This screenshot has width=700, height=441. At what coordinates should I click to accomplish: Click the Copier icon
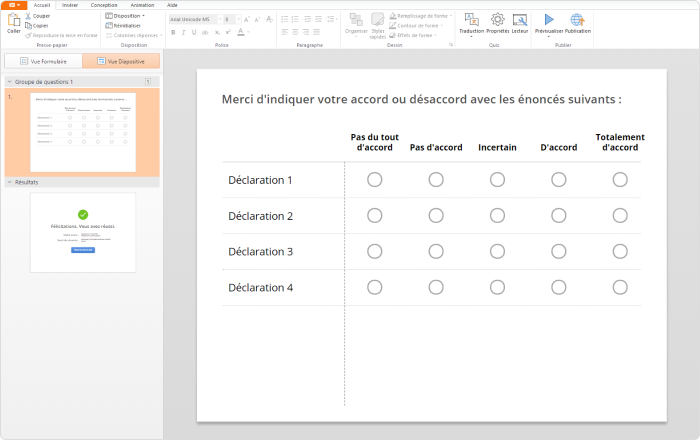[x=28, y=25]
